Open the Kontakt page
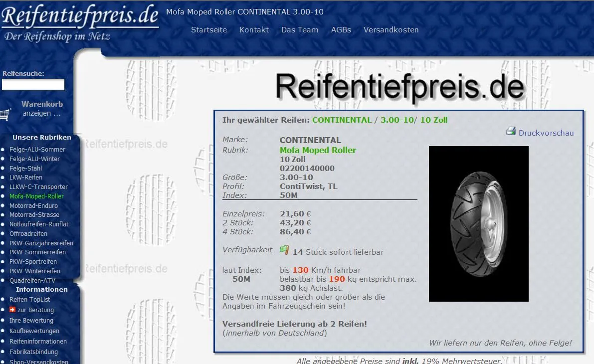The image size is (594, 364). coord(254,29)
